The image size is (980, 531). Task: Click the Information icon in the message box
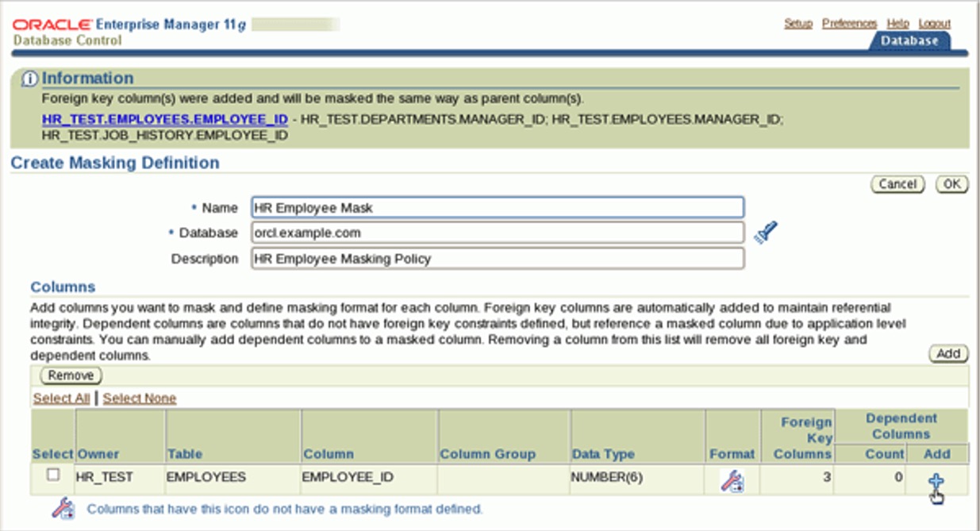click(x=30, y=79)
